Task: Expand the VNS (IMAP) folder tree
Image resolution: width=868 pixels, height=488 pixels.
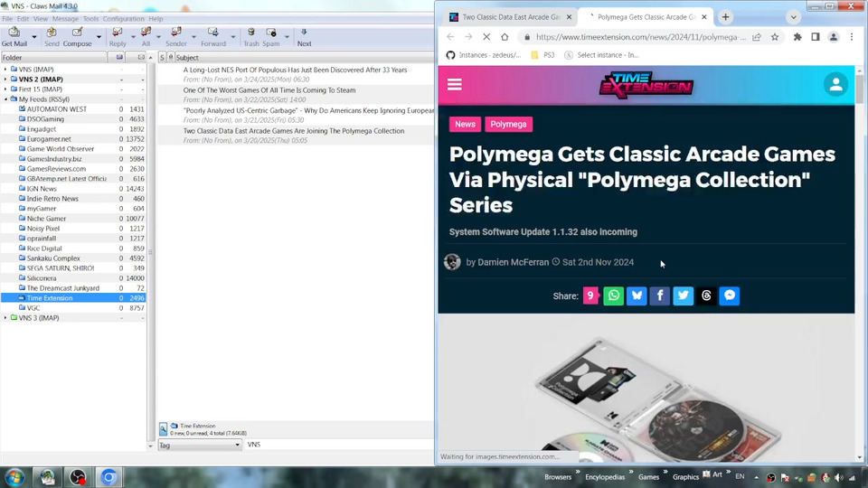Action: click(6, 70)
